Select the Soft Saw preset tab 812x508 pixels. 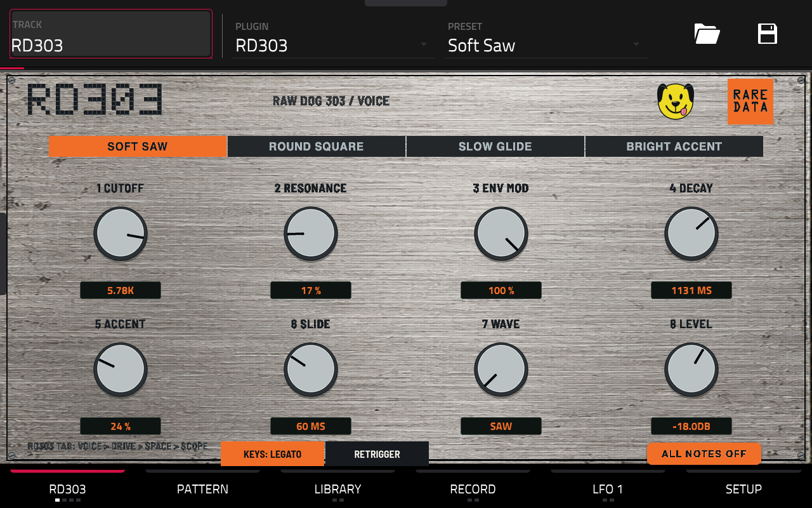pyautogui.click(x=138, y=146)
